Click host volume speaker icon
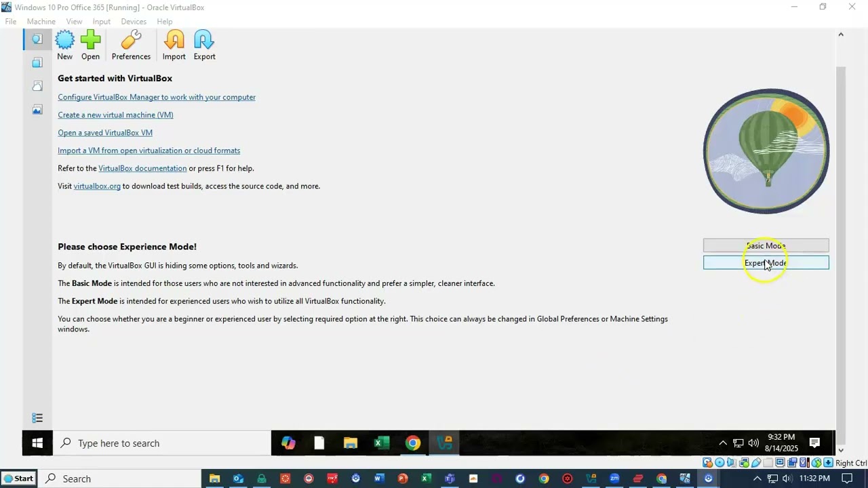Screen dimensions: 868x488 pos(787,479)
